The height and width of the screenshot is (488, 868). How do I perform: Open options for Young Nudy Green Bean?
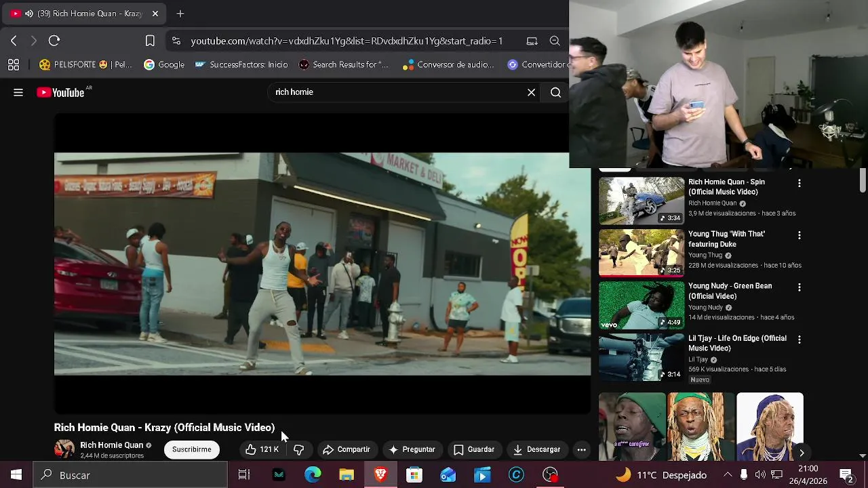point(800,287)
